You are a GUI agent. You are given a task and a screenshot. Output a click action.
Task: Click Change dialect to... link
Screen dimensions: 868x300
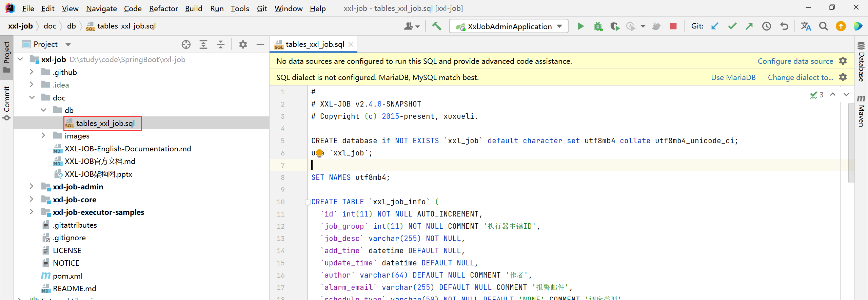pos(801,77)
